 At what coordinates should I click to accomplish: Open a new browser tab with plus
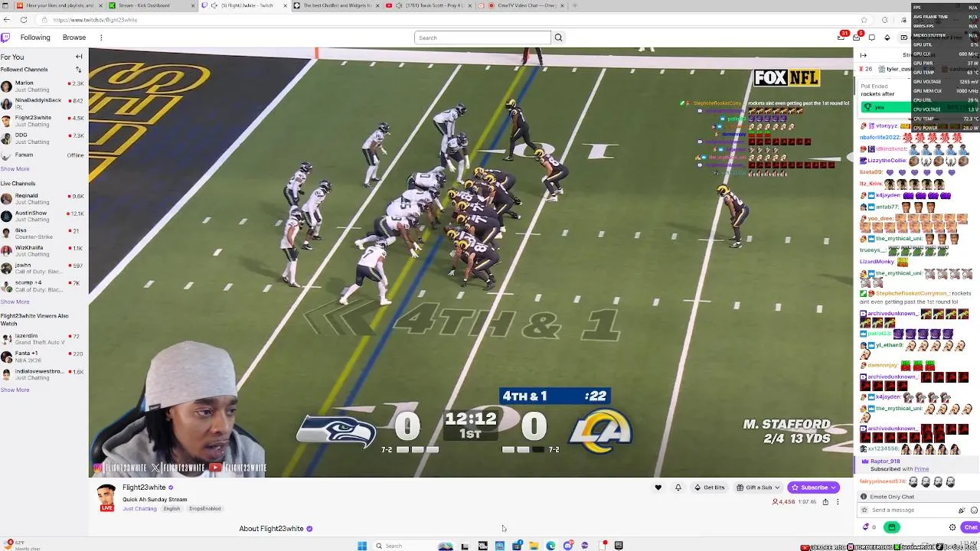coord(575,5)
